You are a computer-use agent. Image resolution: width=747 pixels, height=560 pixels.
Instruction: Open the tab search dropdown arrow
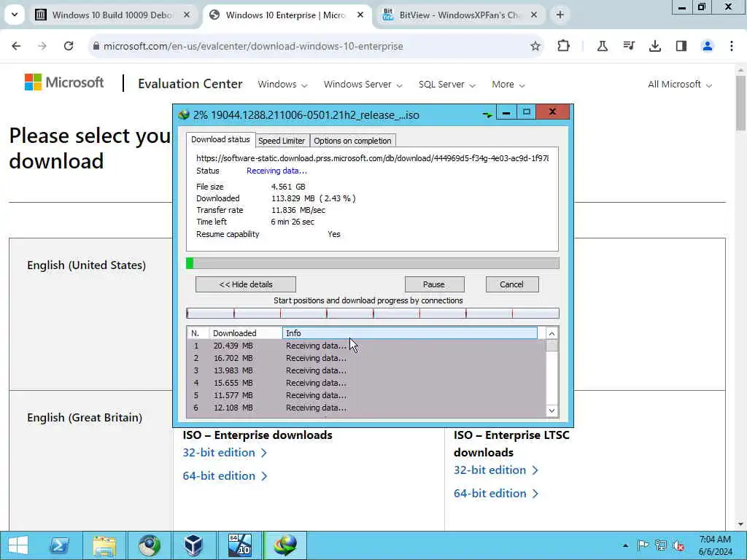tap(15, 15)
